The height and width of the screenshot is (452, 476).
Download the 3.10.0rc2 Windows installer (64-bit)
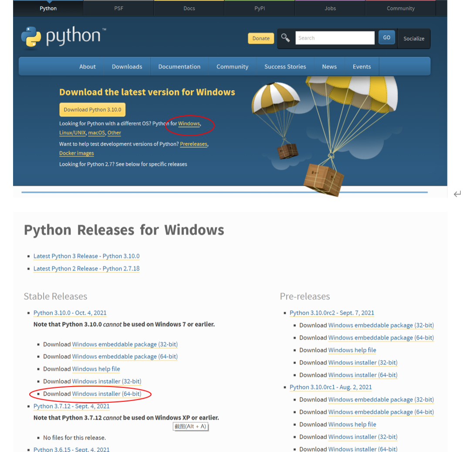tap(363, 375)
